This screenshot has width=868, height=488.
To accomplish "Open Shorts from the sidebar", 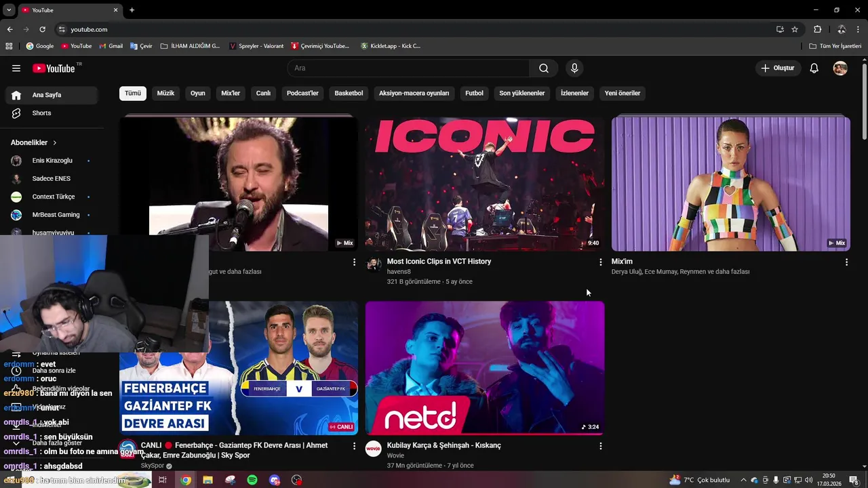I will pyautogui.click(x=52, y=113).
